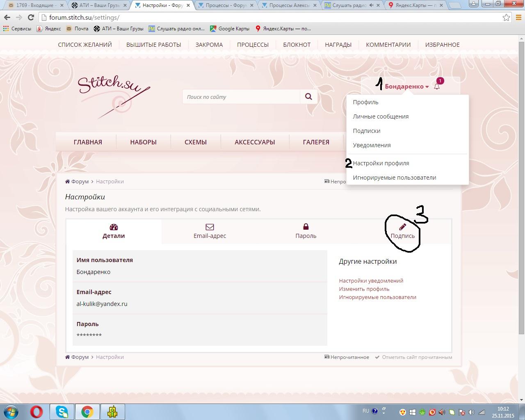525x420 pixels.
Task: Click the Изменить профиль link
Action: click(x=364, y=289)
